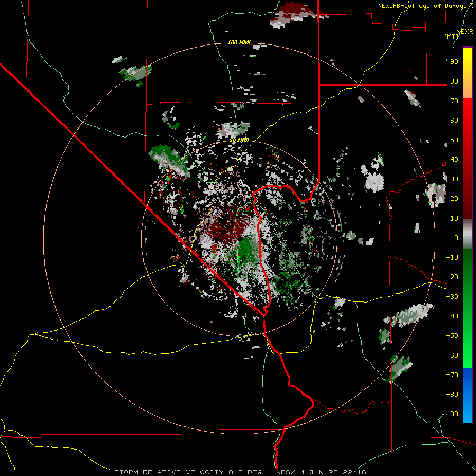The width and height of the screenshot is (476, 476).
Task: Click the gray zero-velocity segment of color bar
Action: point(467,234)
